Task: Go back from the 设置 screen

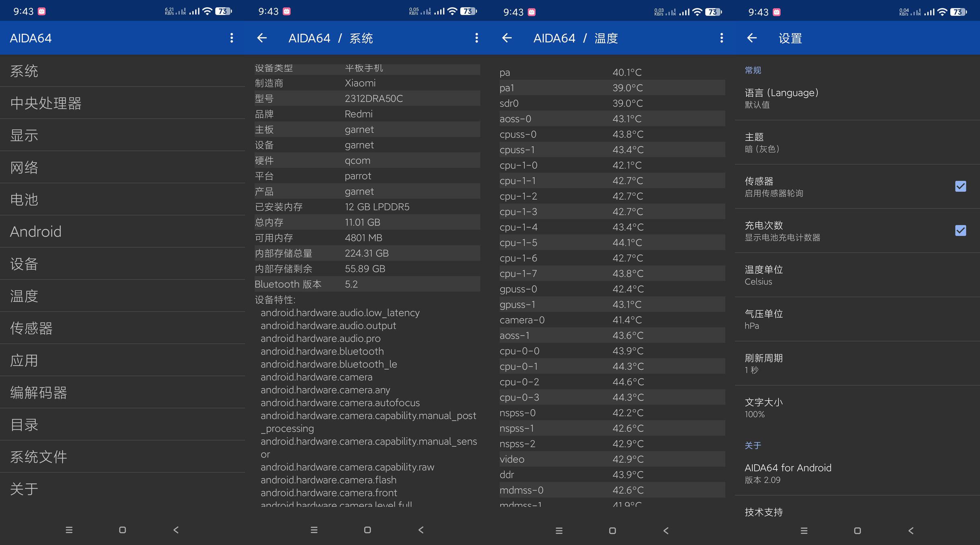Action: pyautogui.click(x=752, y=38)
